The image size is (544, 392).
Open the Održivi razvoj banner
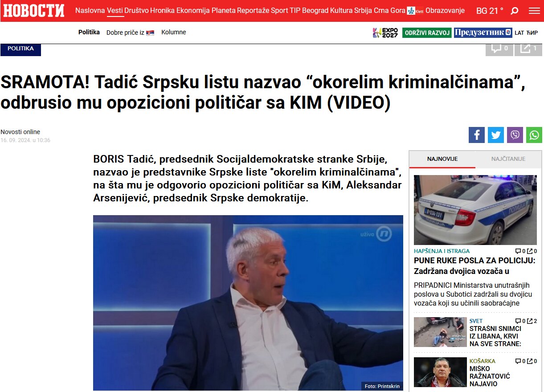pos(427,33)
